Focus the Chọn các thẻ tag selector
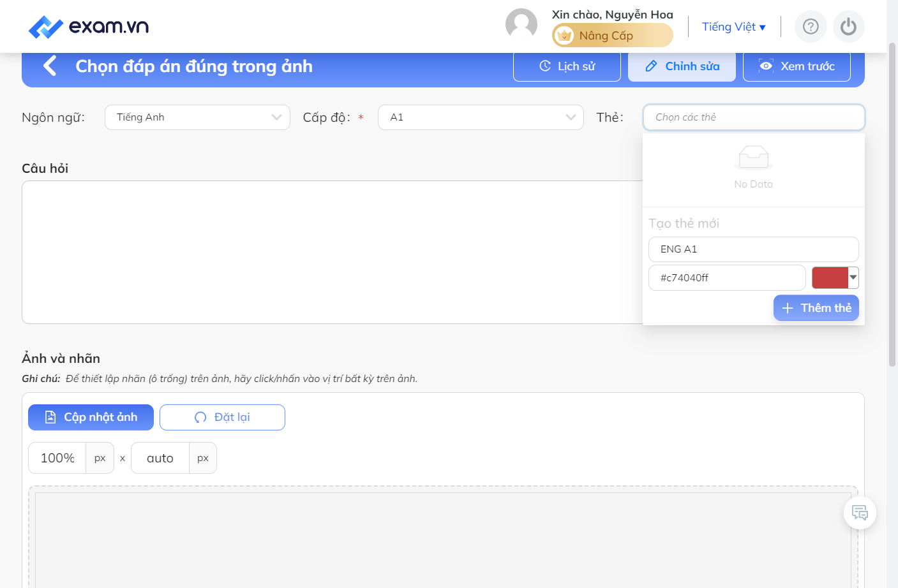This screenshot has width=898, height=588. click(x=754, y=117)
